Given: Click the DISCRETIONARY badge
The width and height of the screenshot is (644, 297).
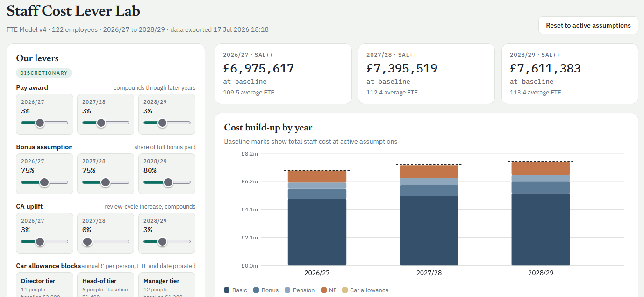Looking at the screenshot, I should 44,73.
